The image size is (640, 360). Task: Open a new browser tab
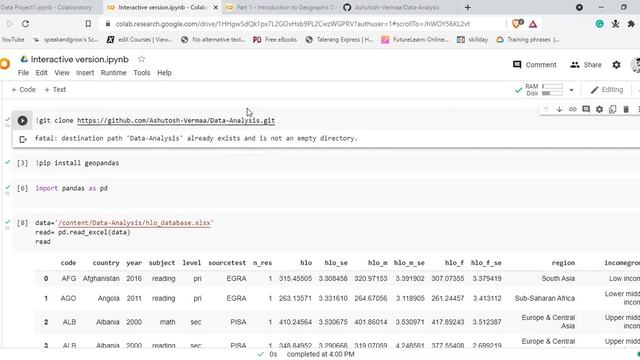(468, 7)
